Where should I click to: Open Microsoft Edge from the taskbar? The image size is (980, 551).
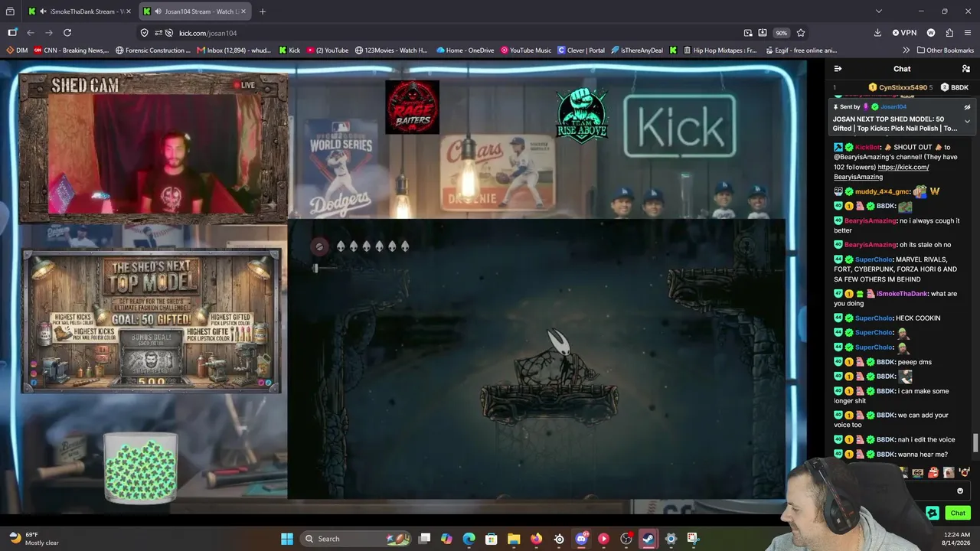tap(469, 539)
